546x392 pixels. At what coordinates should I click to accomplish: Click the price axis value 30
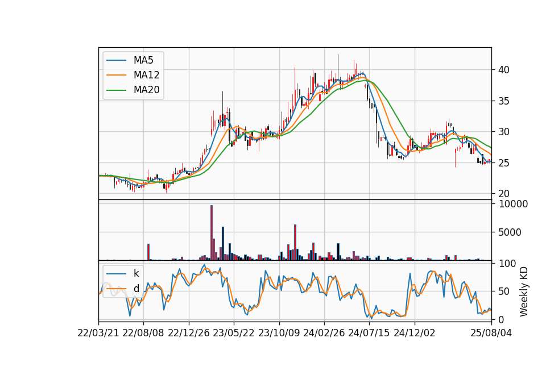pos(503,132)
